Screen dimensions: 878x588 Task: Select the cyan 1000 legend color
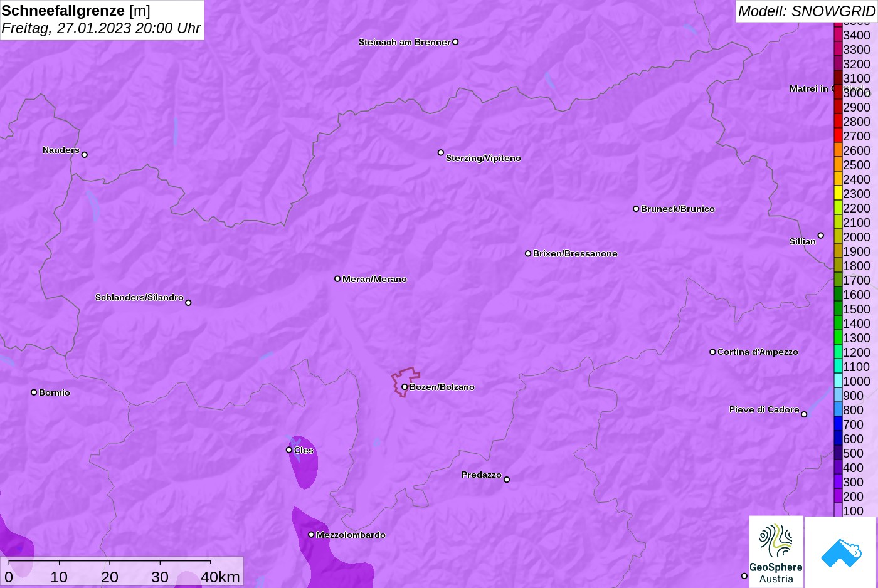[x=838, y=381]
